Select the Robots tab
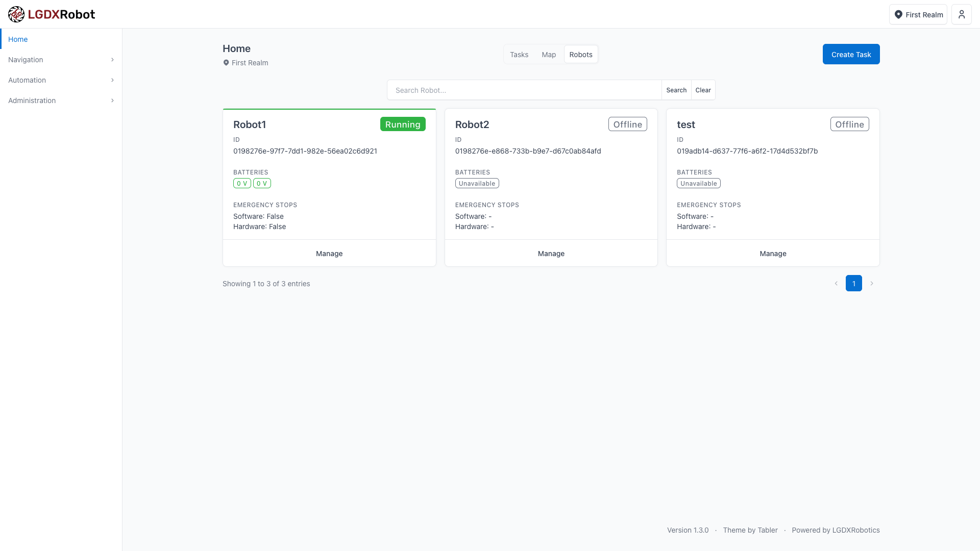980x551 pixels. tap(580, 55)
